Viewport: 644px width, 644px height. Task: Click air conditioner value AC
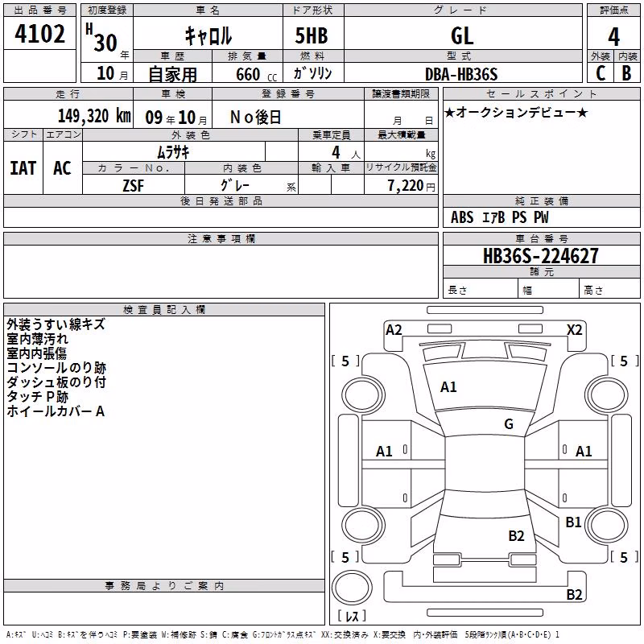click(x=63, y=168)
